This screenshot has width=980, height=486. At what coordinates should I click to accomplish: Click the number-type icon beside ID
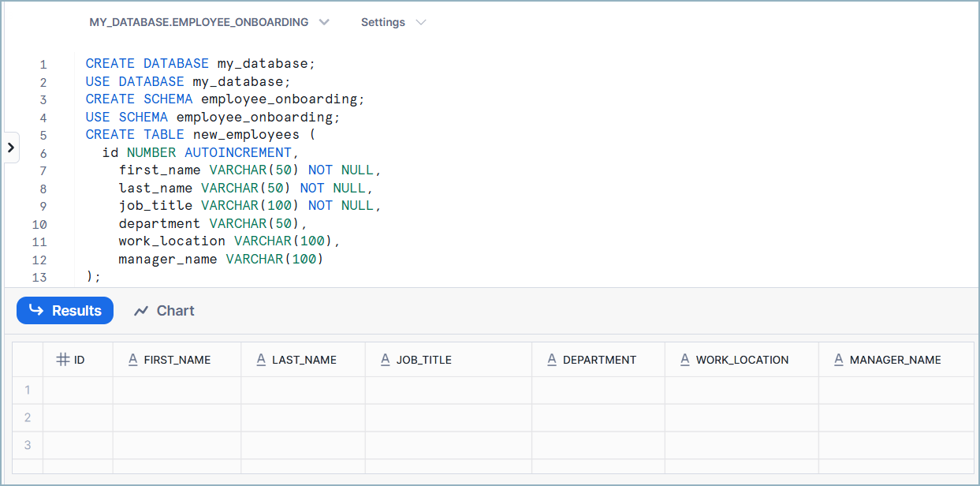pyautogui.click(x=62, y=360)
